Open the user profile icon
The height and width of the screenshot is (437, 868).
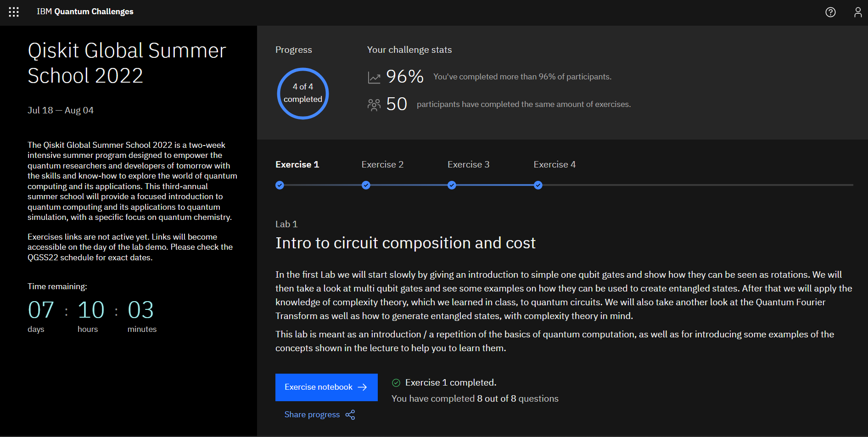[x=857, y=12]
